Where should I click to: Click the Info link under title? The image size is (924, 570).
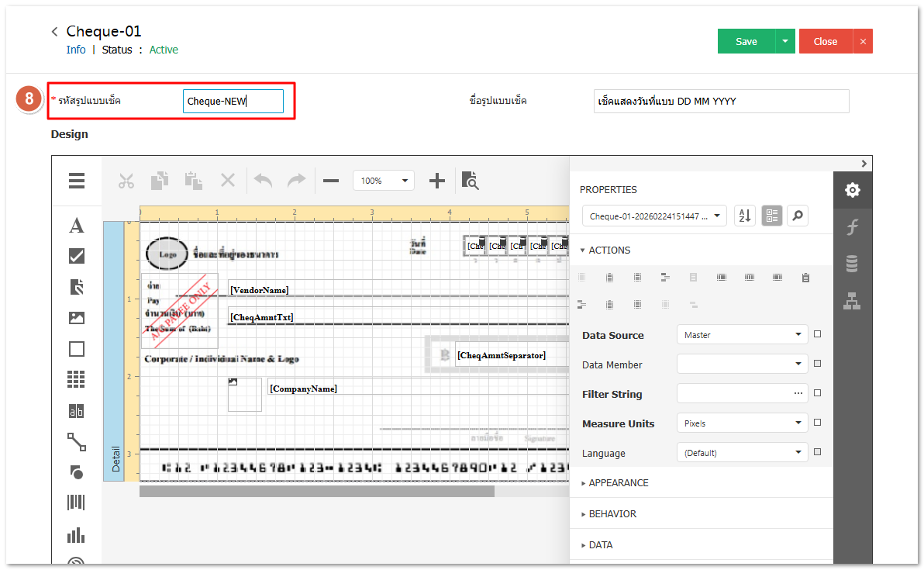pyautogui.click(x=76, y=50)
